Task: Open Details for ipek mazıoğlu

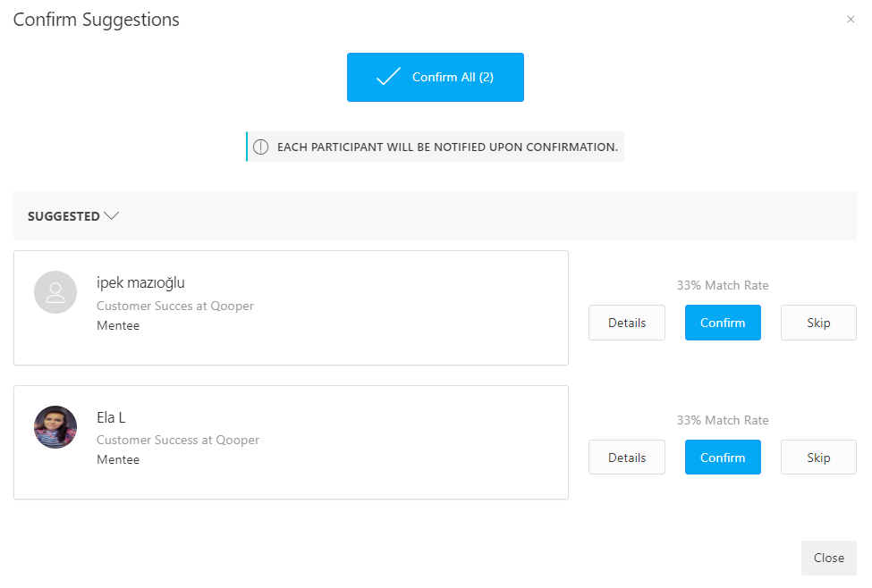Action: (627, 323)
